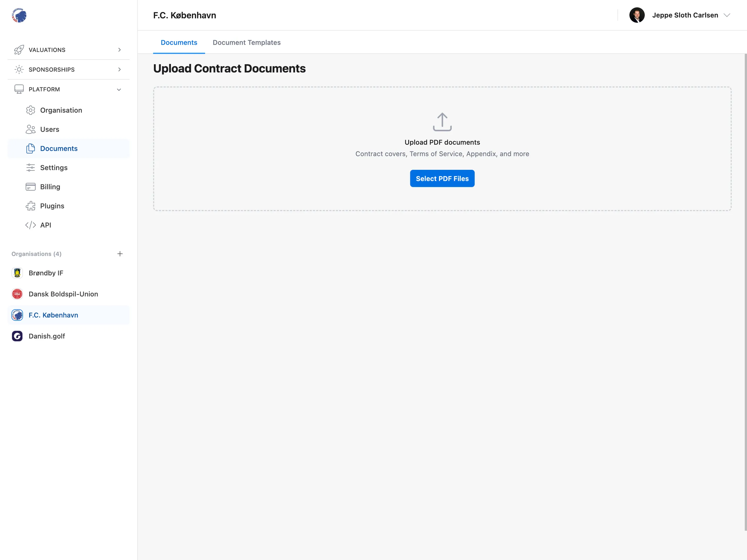Click the upload arrow icon in the drop zone
Screen dimensions: 747x560
(442, 122)
